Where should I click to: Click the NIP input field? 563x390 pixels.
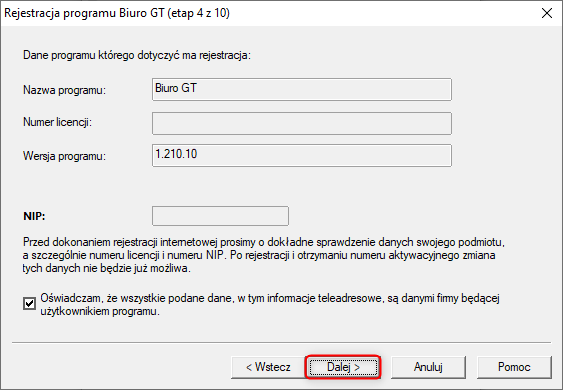pos(220,216)
